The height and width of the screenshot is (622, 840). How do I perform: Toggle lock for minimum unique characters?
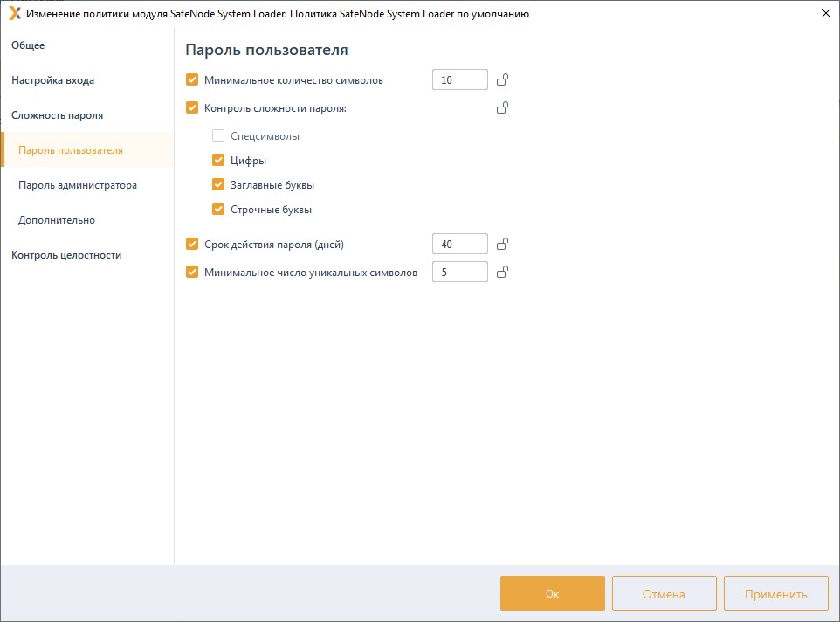tap(502, 273)
